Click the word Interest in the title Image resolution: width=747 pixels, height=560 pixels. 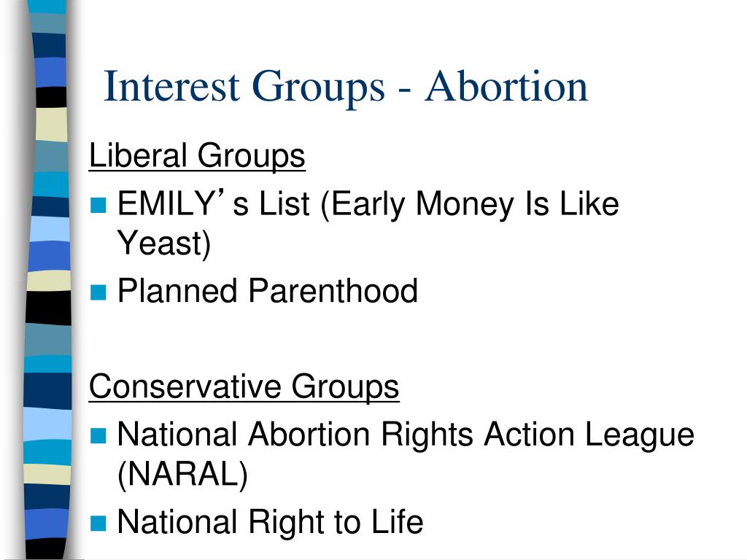coord(171,86)
